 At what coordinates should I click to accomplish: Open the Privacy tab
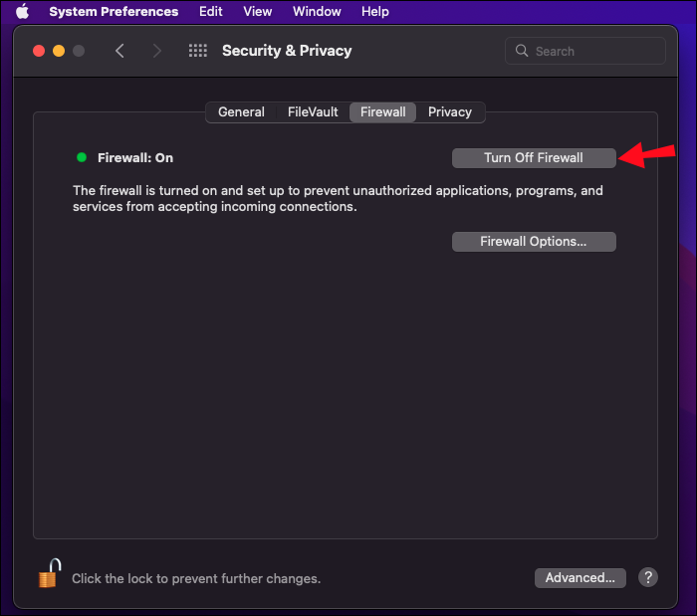tap(450, 112)
